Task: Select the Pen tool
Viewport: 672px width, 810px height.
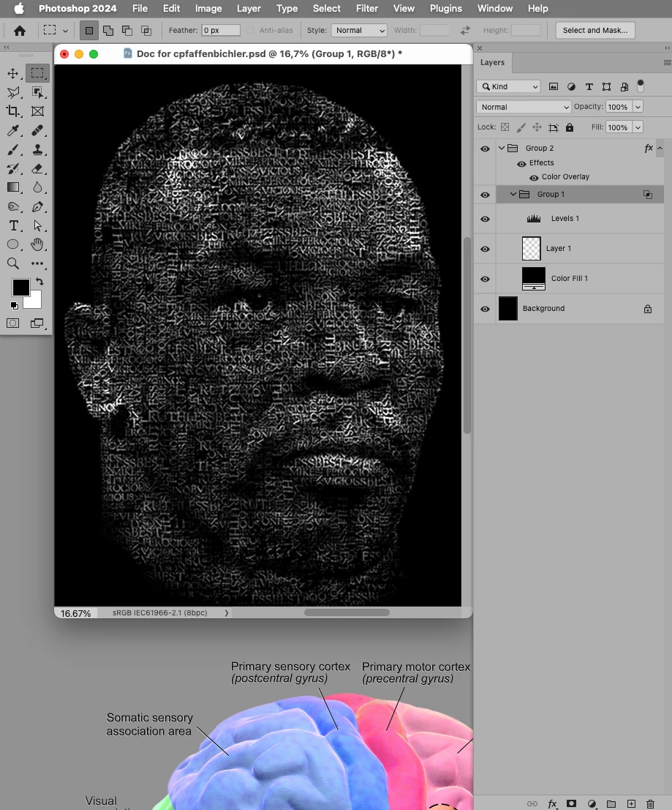Action: tap(37, 206)
